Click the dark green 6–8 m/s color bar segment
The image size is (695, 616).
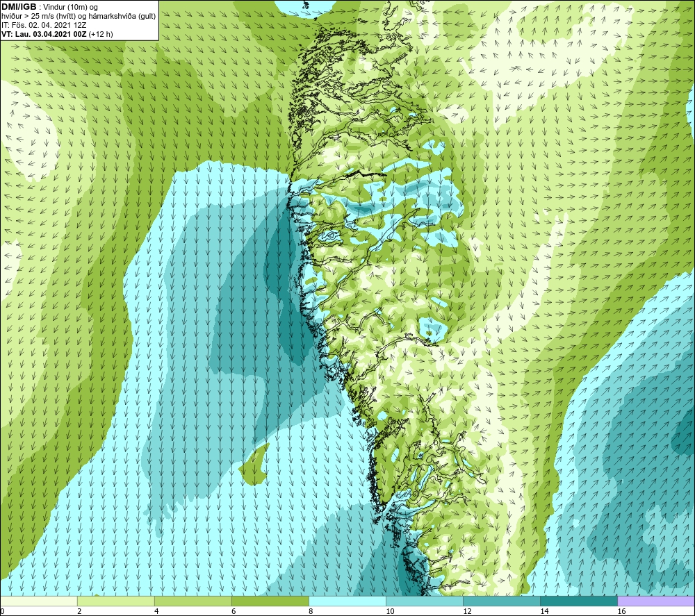point(270,601)
